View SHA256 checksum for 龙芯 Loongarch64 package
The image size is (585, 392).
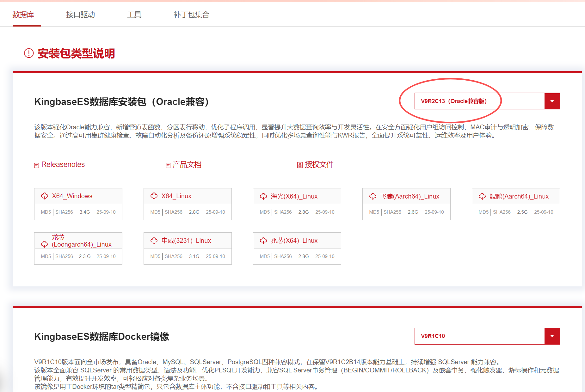[x=64, y=256]
